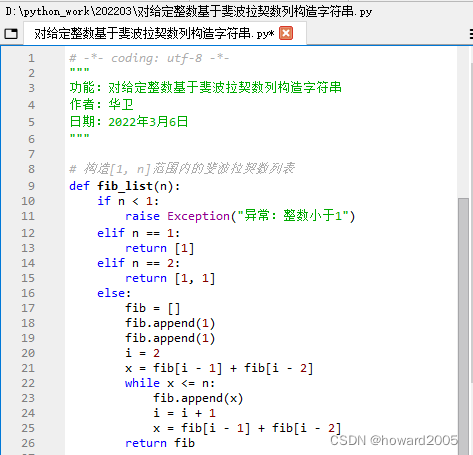The height and width of the screenshot is (455, 473).
Task: Click the 'elif n == 2:' line
Action: [138, 263]
